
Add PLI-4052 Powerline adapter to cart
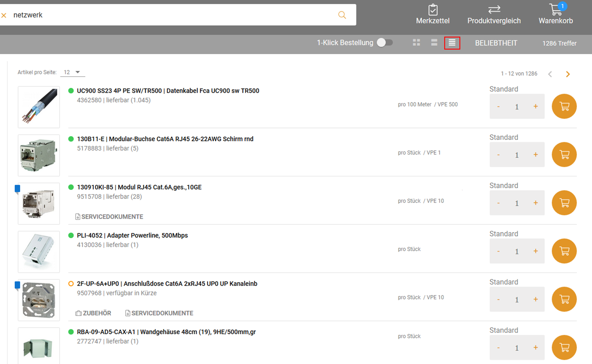(x=564, y=251)
